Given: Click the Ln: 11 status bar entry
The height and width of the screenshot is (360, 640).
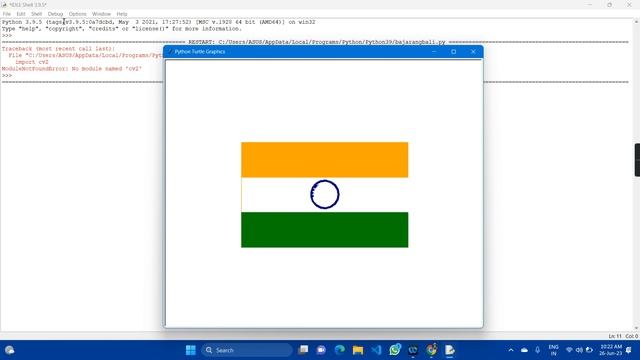Looking at the screenshot, I should click(615, 336).
